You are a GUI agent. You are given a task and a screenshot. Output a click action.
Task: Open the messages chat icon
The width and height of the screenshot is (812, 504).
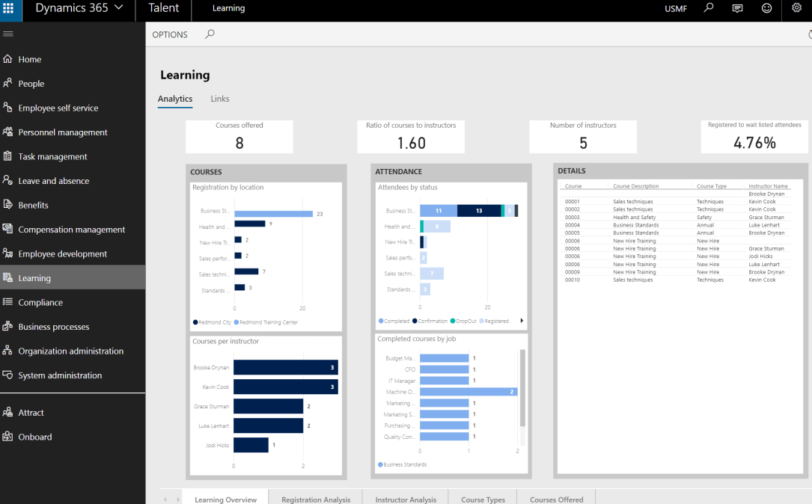tap(738, 8)
